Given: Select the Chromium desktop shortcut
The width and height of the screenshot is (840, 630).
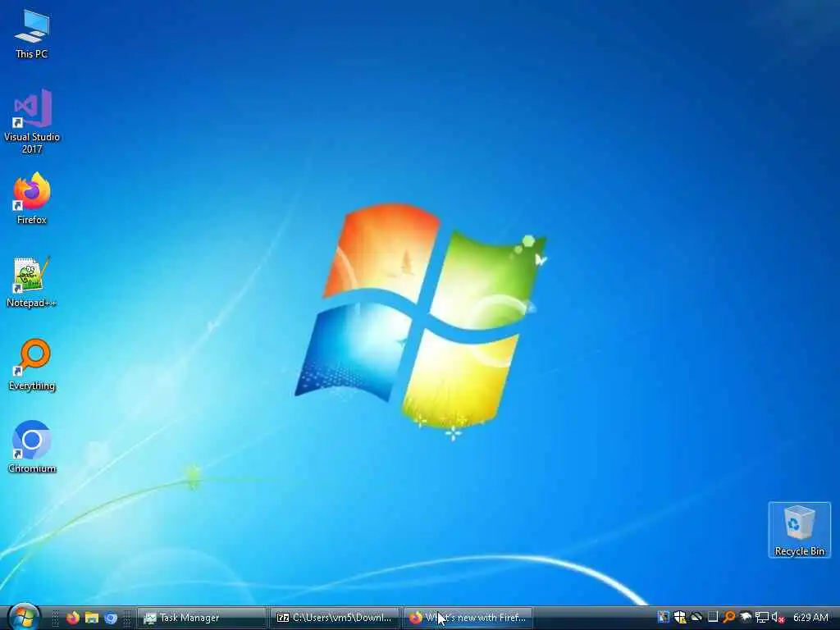Looking at the screenshot, I should click(x=32, y=447).
